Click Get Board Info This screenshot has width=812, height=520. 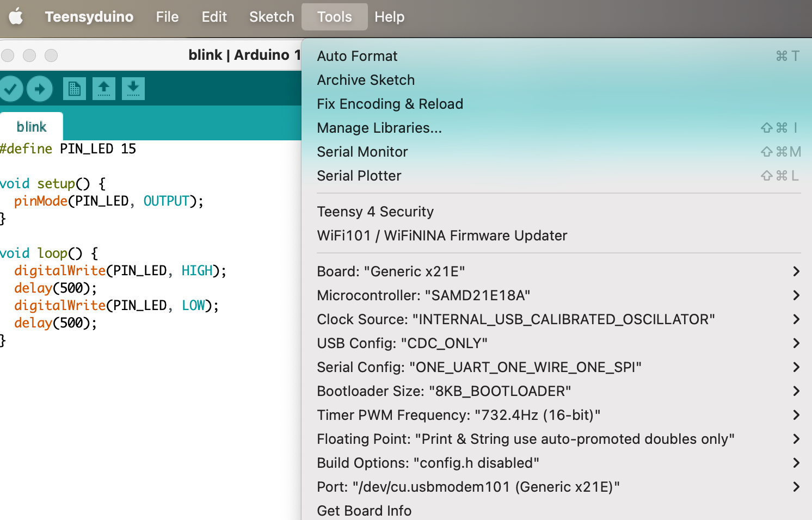coord(364,511)
